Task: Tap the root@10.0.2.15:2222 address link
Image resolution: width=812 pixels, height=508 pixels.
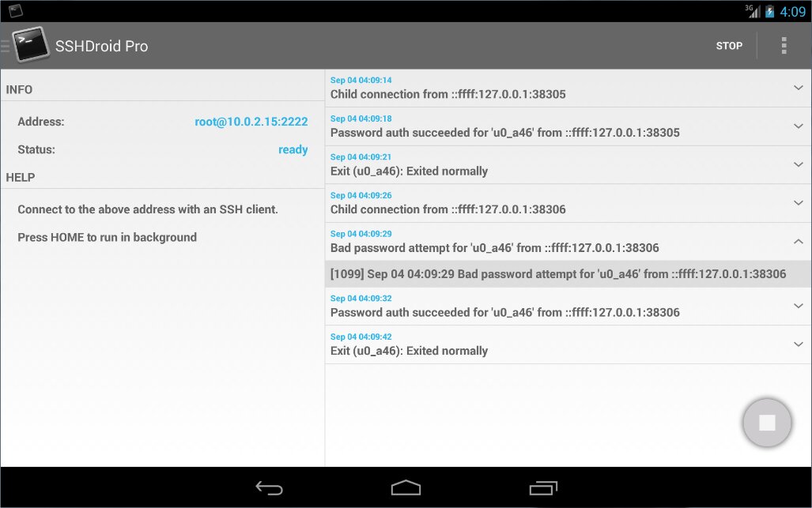Action: click(x=251, y=122)
